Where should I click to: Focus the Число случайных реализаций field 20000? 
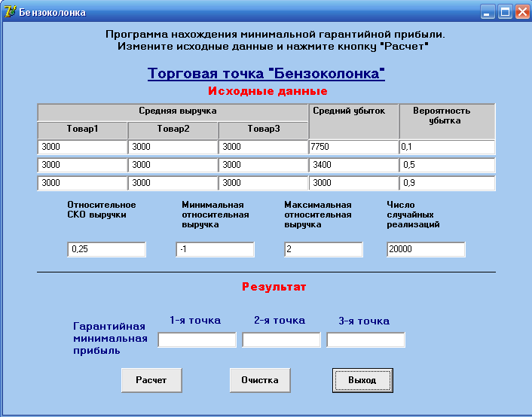click(x=427, y=249)
